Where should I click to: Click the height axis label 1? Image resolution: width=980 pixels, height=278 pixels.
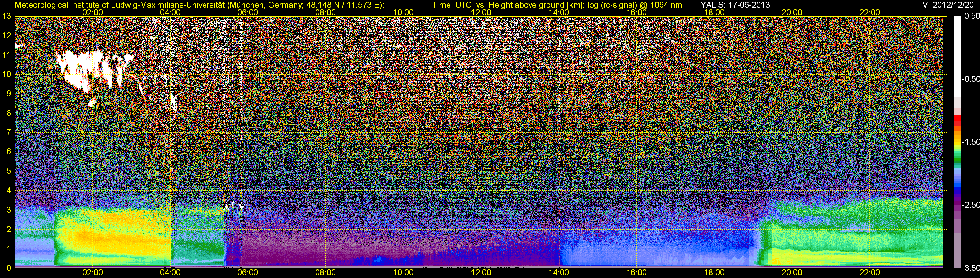(x=9, y=249)
